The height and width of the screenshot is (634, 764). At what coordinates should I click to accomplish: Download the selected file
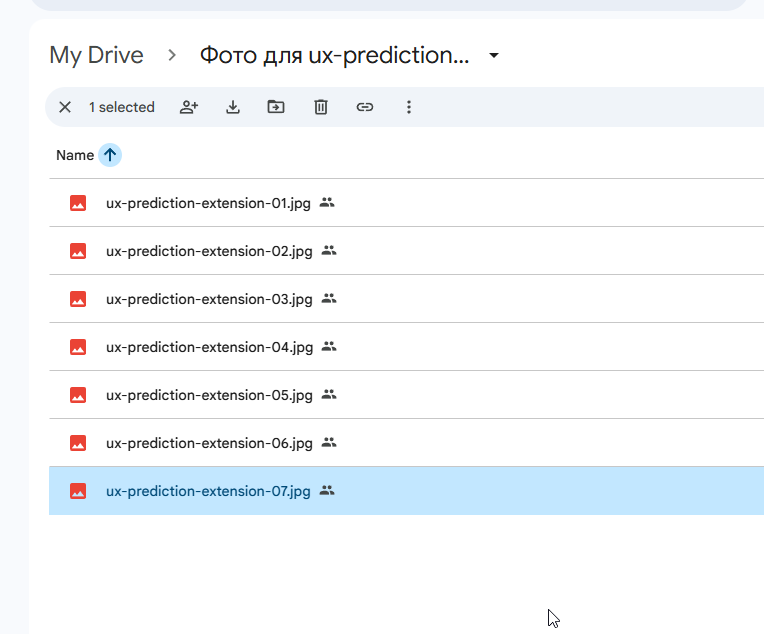pyautogui.click(x=233, y=107)
